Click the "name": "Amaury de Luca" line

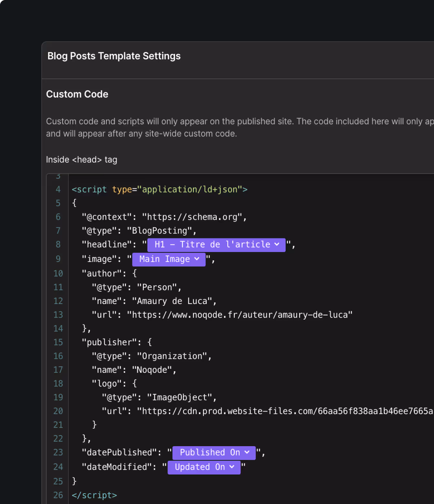click(154, 301)
